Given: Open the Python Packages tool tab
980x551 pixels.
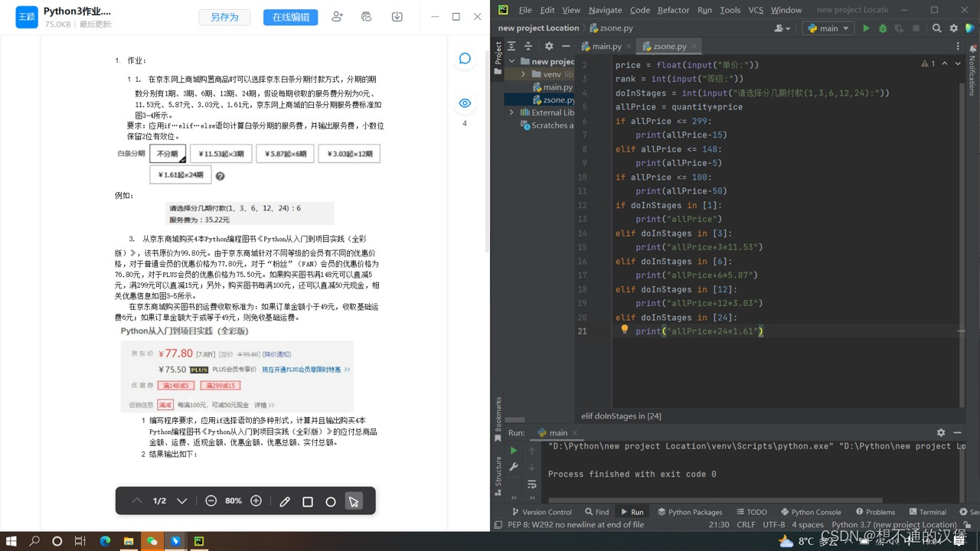Looking at the screenshot, I should coord(688,512).
